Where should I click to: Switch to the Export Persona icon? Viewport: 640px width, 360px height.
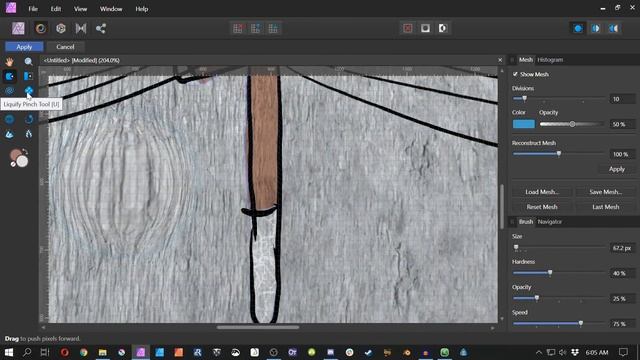[101, 28]
